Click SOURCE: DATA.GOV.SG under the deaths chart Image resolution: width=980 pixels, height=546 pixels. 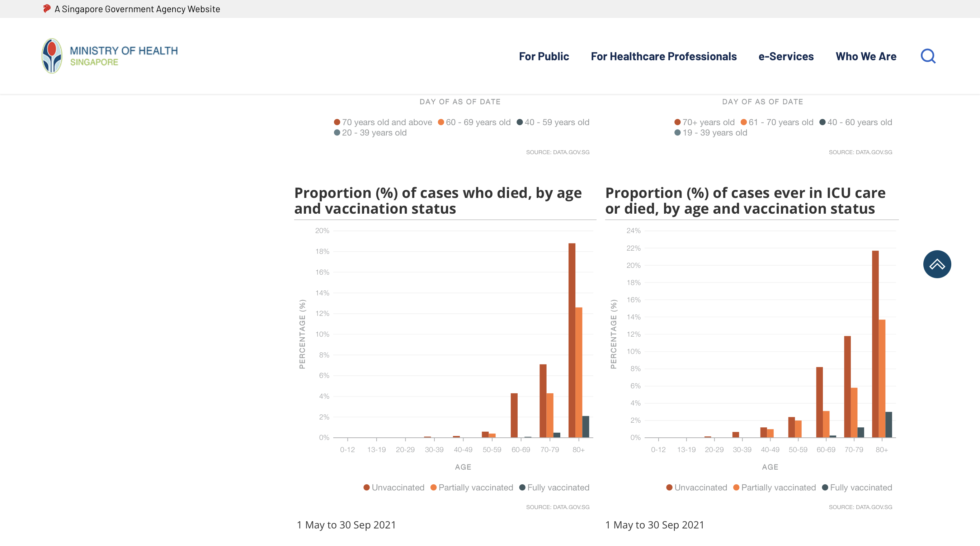pos(558,507)
